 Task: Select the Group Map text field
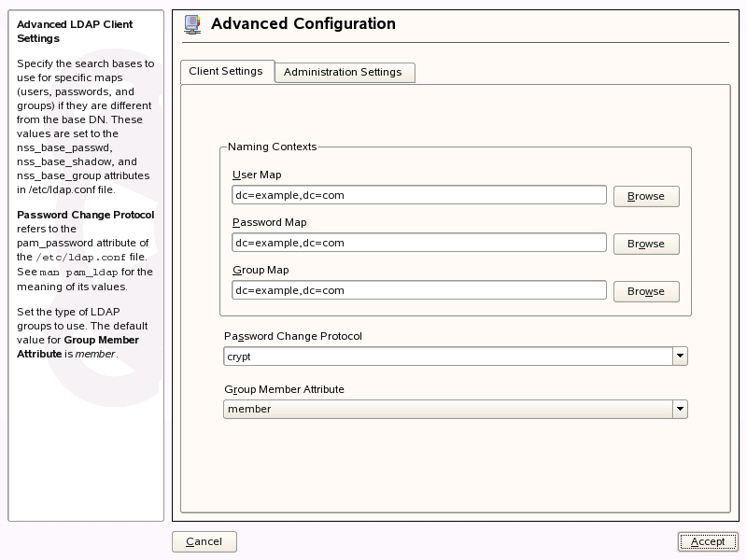pyautogui.click(x=419, y=290)
